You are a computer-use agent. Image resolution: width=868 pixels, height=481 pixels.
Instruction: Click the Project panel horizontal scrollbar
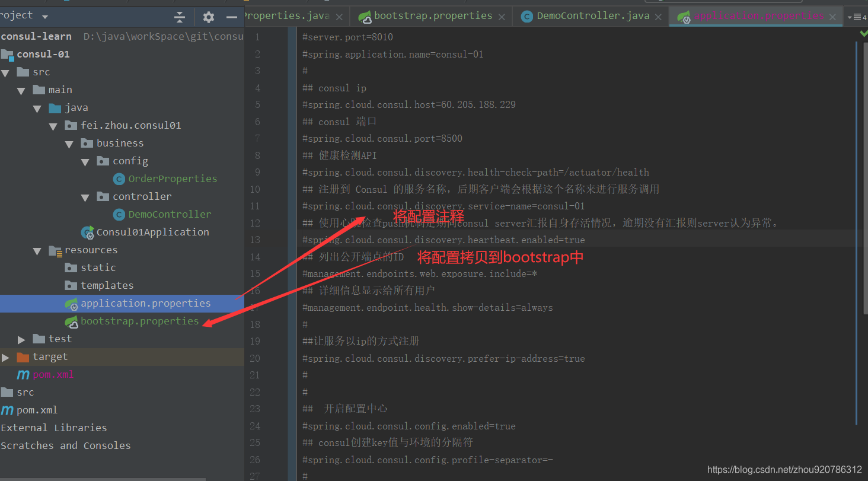point(103,479)
